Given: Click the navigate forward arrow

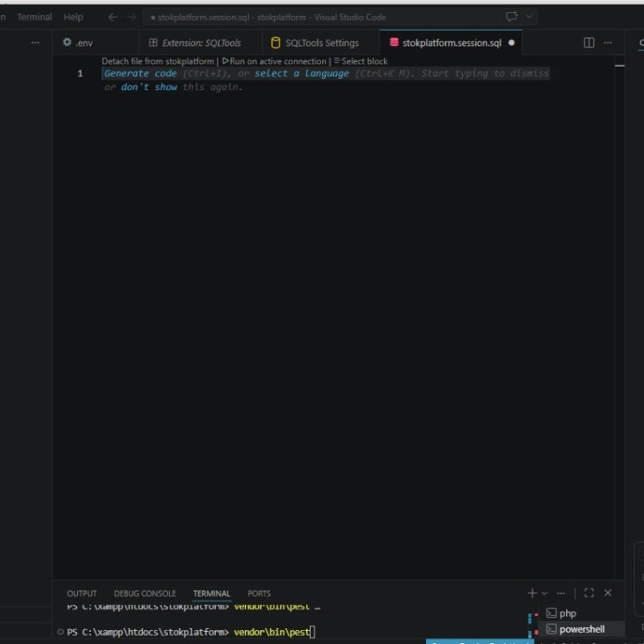Looking at the screenshot, I should (x=132, y=17).
